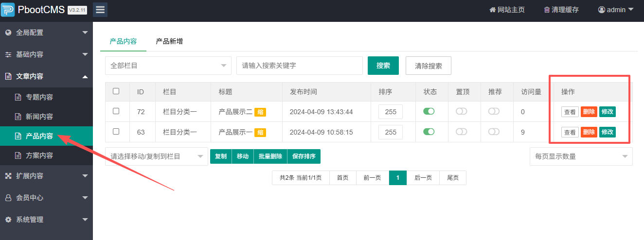Image resolution: width=644 pixels, height=240 pixels.
Task: Click 修改 for 产品展示二
Action: (608, 112)
